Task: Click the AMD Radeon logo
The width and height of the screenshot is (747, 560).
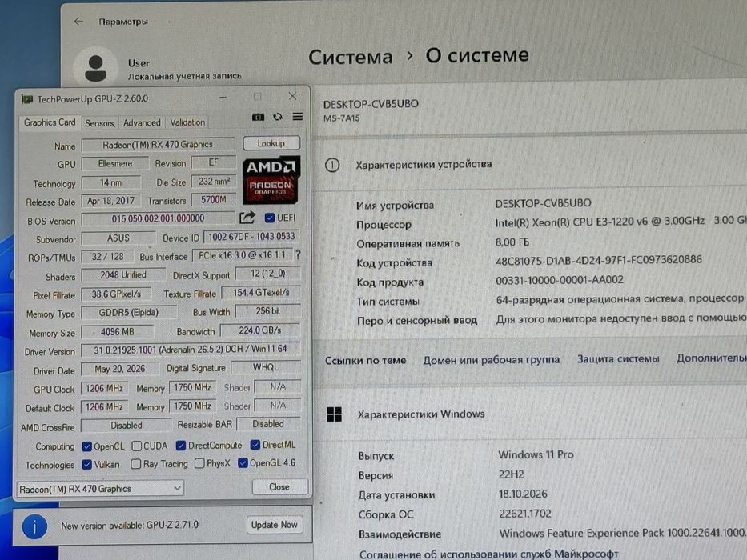Action: coord(271,179)
